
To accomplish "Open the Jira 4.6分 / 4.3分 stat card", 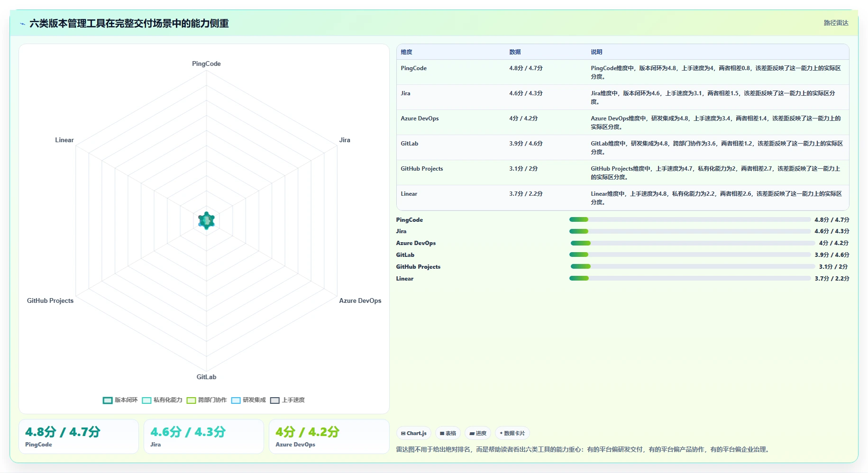I will (x=204, y=437).
